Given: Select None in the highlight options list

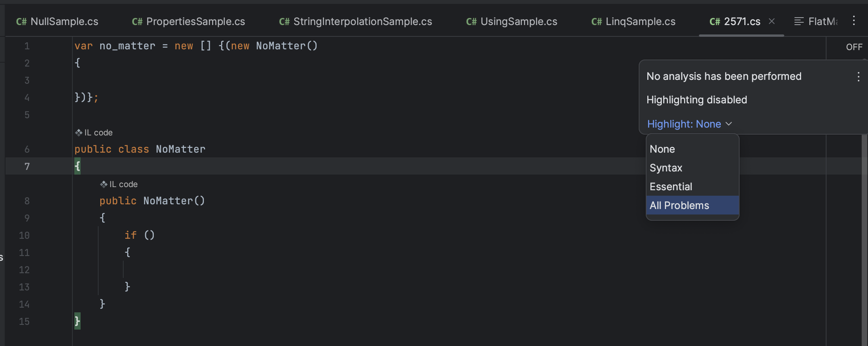Looking at the screenshot, I should click(662, 149).
